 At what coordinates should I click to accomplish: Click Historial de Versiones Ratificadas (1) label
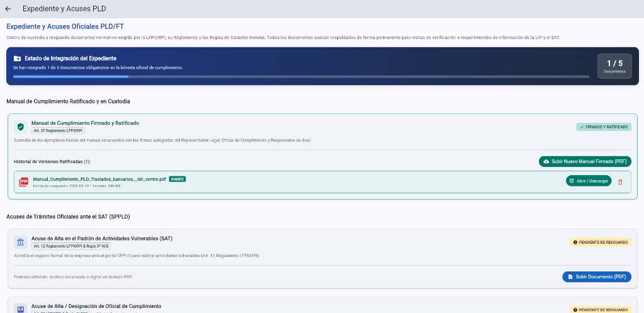[52, 162]
